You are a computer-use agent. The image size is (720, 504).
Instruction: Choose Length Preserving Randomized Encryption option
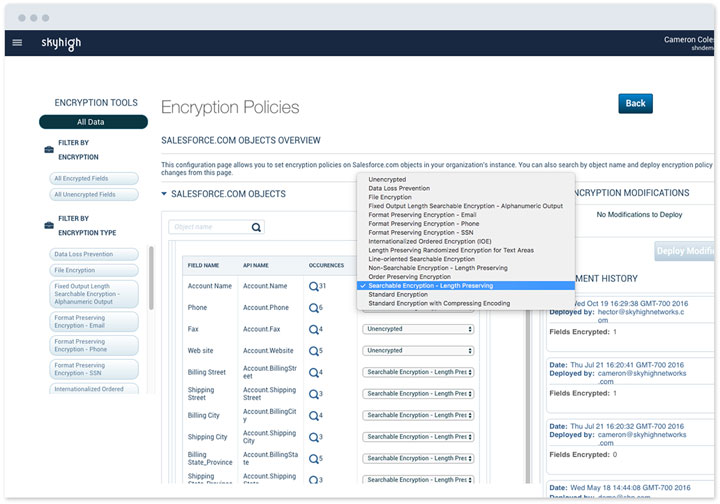point(466,250)
